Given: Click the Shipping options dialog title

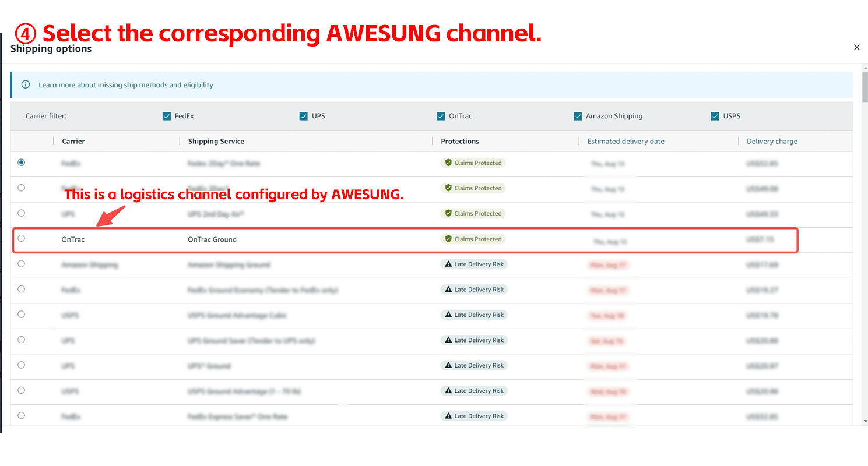Looking at the screenshot, I should (x=51, y=49).
